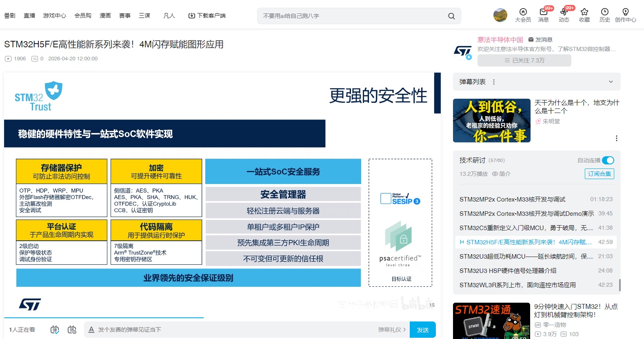
Task: Open the 漫画 navigation item
Action: [x=105, y=16]
